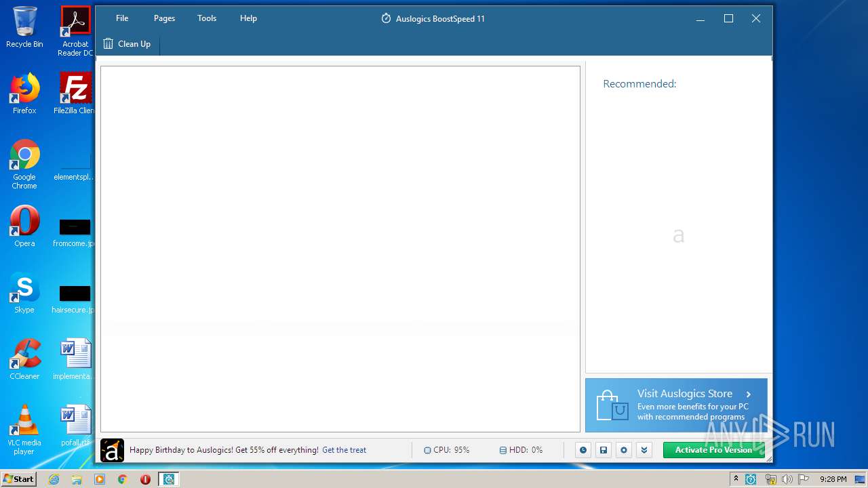Image resolution: width=868 pixels, height=488 pixels.
Task: Click the 9:28 PM taskbar clock
Action: click(x=833, y=479)
